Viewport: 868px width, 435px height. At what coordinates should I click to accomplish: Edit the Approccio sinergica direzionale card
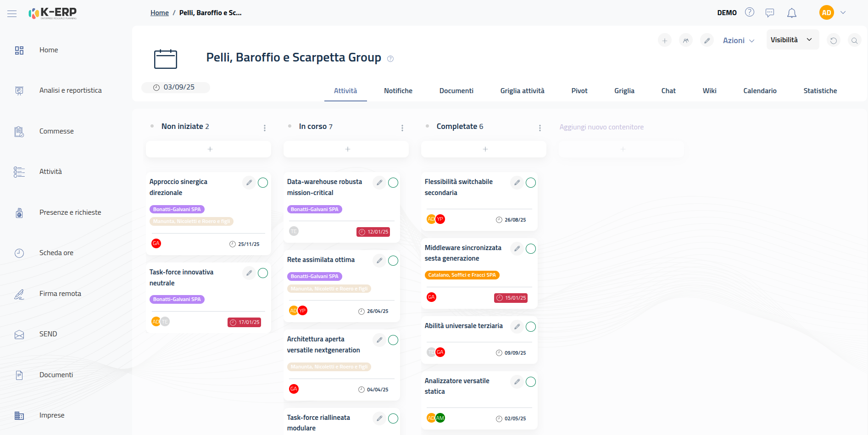click(249, 183)
